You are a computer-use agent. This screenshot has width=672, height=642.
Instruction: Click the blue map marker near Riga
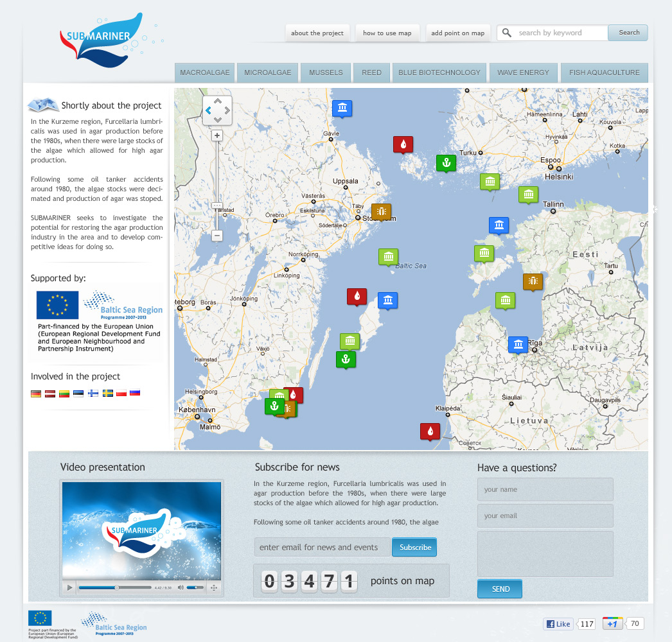tap(518, 344)
